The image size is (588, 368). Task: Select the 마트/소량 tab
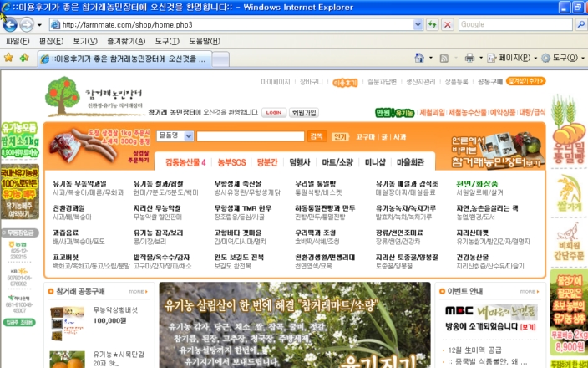[x=337, y=162]
